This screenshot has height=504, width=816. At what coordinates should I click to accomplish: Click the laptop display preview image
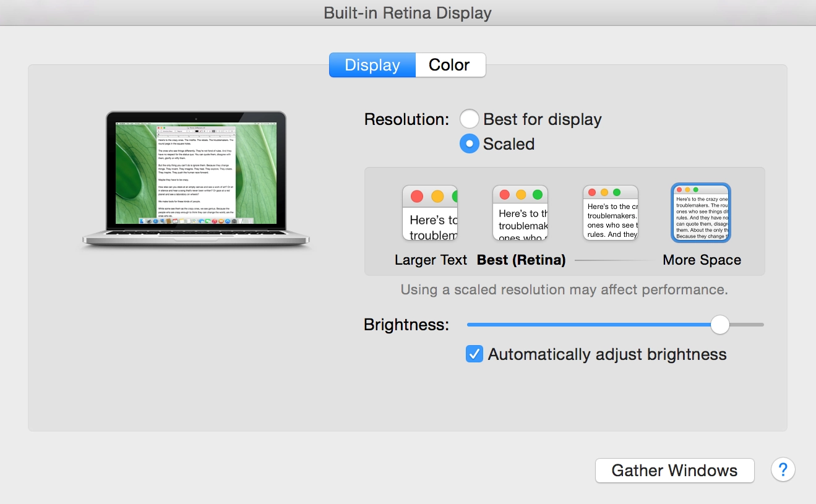click(x=195, y=179)
